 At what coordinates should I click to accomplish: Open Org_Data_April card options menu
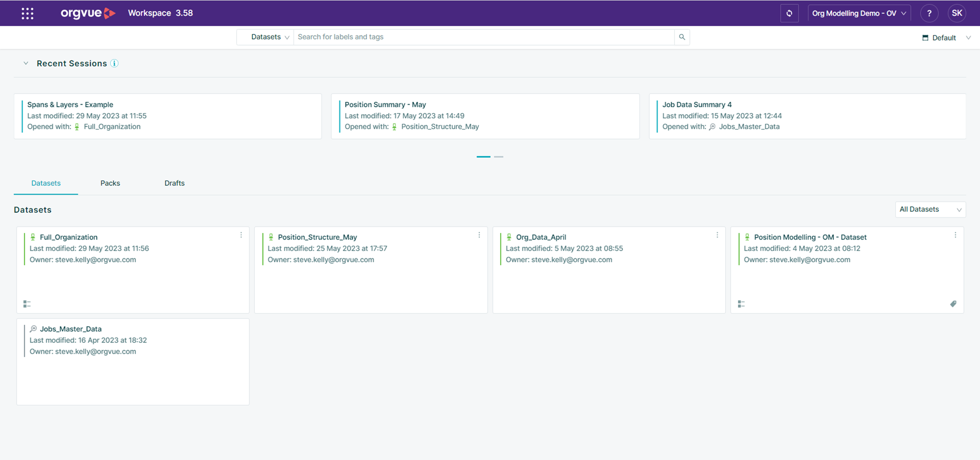pos(717,235)
